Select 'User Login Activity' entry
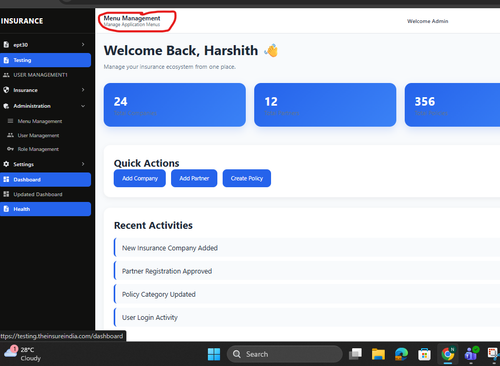The image size is (500, 366). [307, 317]
